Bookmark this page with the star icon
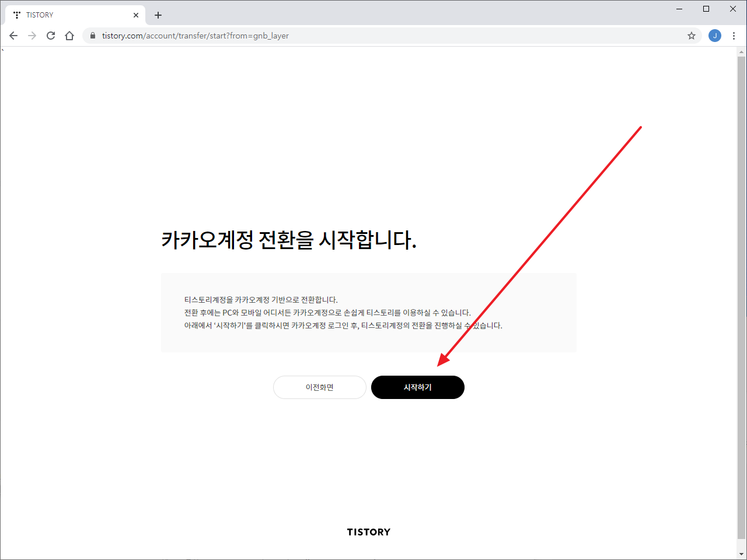This screenshot has height=560, width=747. tap(692, 36)
